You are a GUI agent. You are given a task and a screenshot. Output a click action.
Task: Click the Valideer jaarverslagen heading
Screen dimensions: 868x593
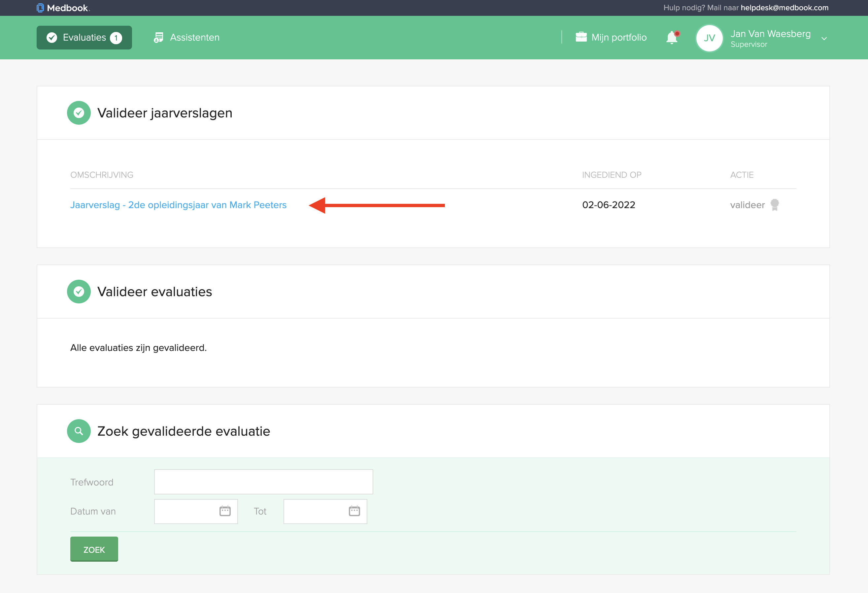click(x=165, y=113)
